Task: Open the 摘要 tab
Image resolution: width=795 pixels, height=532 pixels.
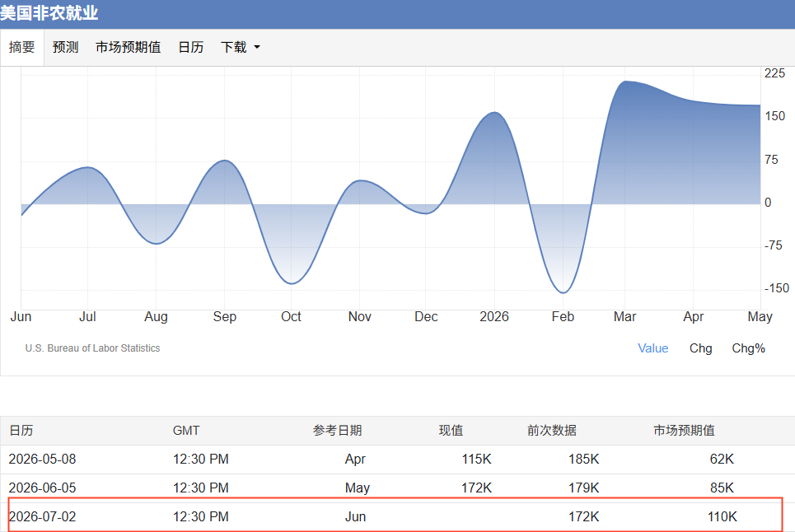Action: [21, 47]
